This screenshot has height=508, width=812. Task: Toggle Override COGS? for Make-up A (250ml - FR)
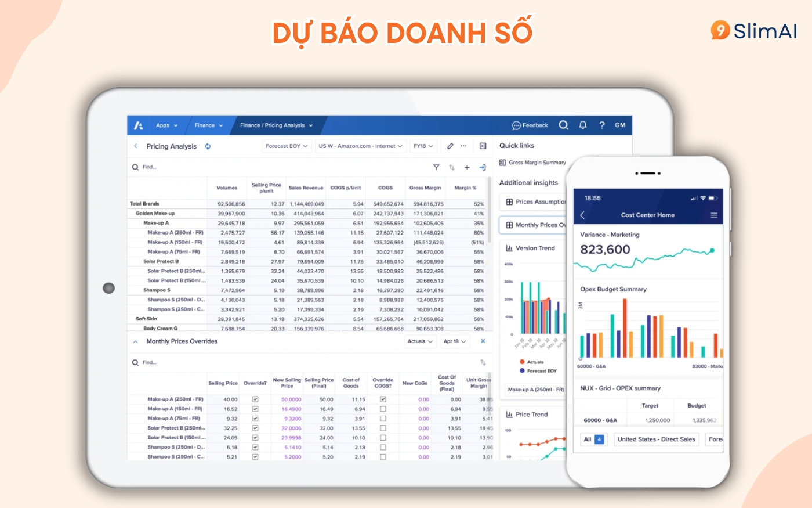tap(383, 399)
